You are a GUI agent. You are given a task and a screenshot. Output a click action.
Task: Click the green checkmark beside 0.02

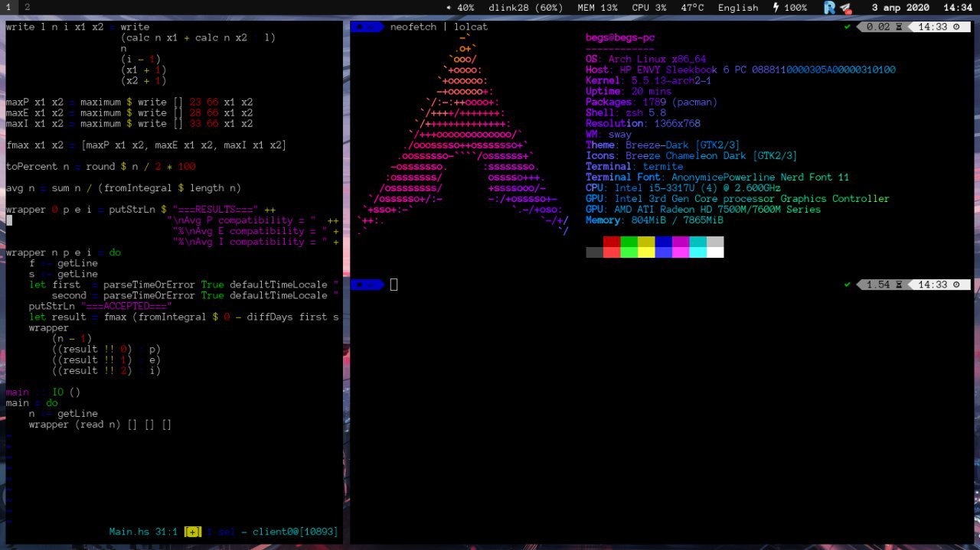click(848, 27)
